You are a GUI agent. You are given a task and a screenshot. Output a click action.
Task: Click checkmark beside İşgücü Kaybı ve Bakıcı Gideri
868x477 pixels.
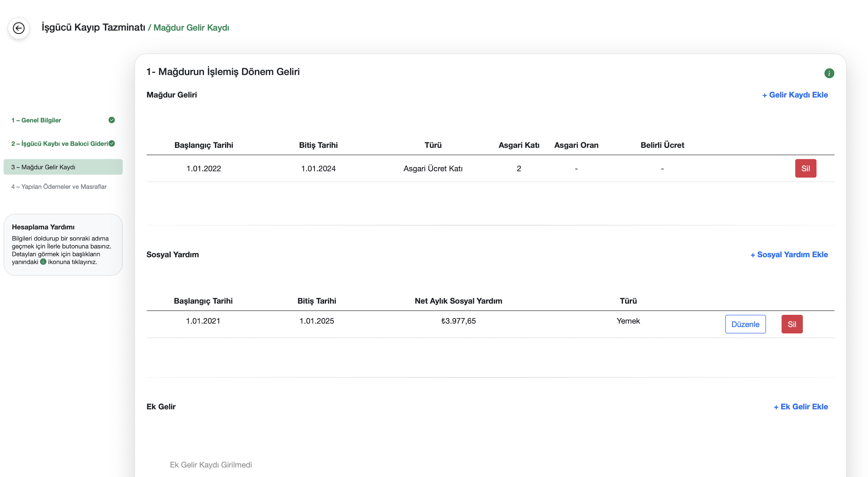point(112,144)
